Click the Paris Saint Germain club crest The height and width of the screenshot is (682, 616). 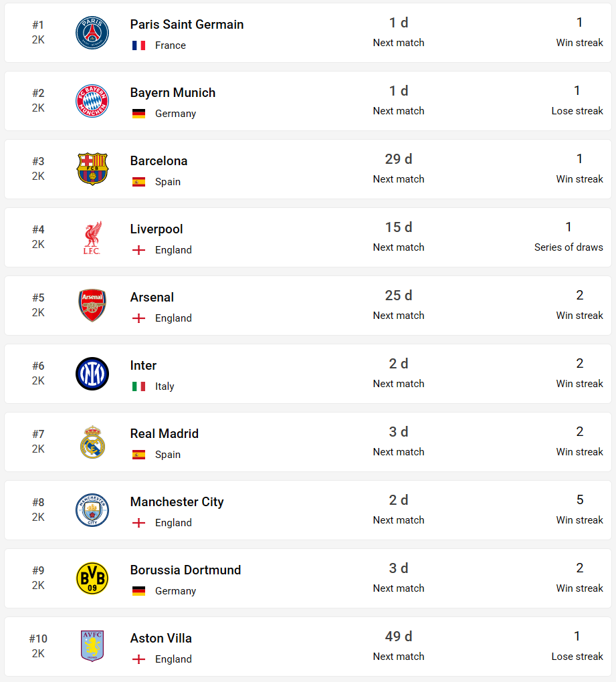92,33
